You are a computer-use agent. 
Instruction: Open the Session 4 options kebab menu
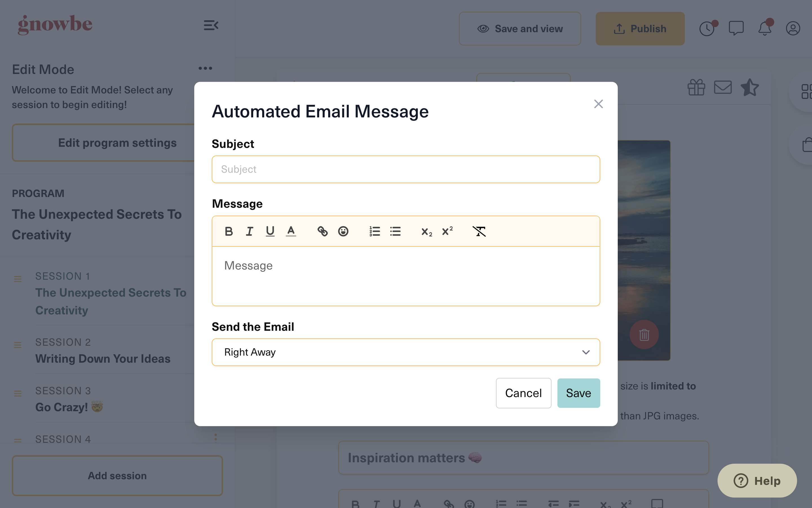[215, 438]
